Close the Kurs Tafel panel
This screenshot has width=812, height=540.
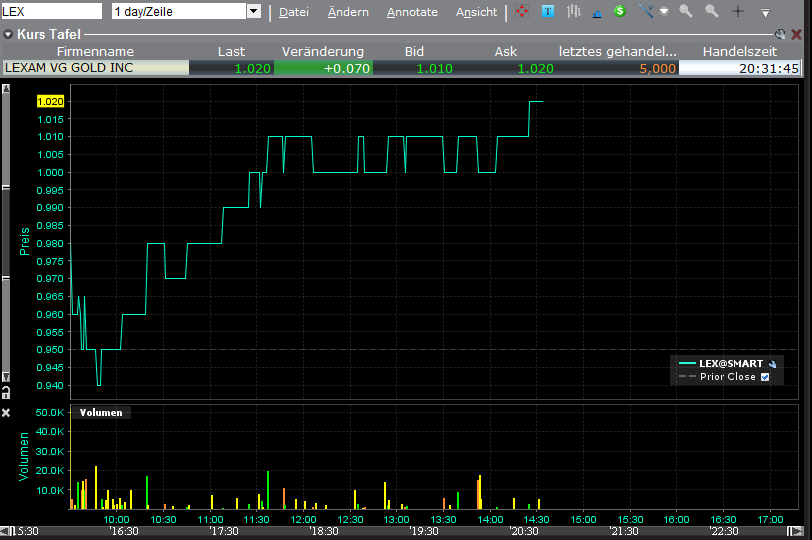[x=797, y=34]
